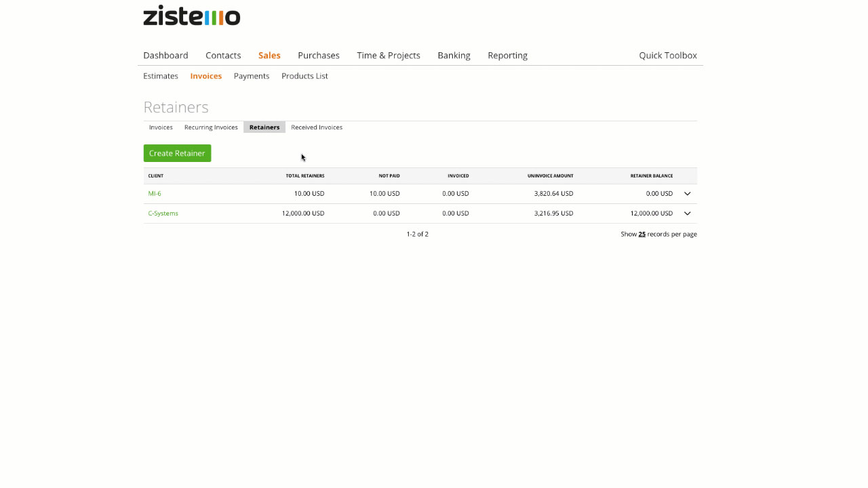Image resolution: width=868 pixels, height=488 pixels.
Task: Click the Zistemo logo
Action: pos(192,16)
